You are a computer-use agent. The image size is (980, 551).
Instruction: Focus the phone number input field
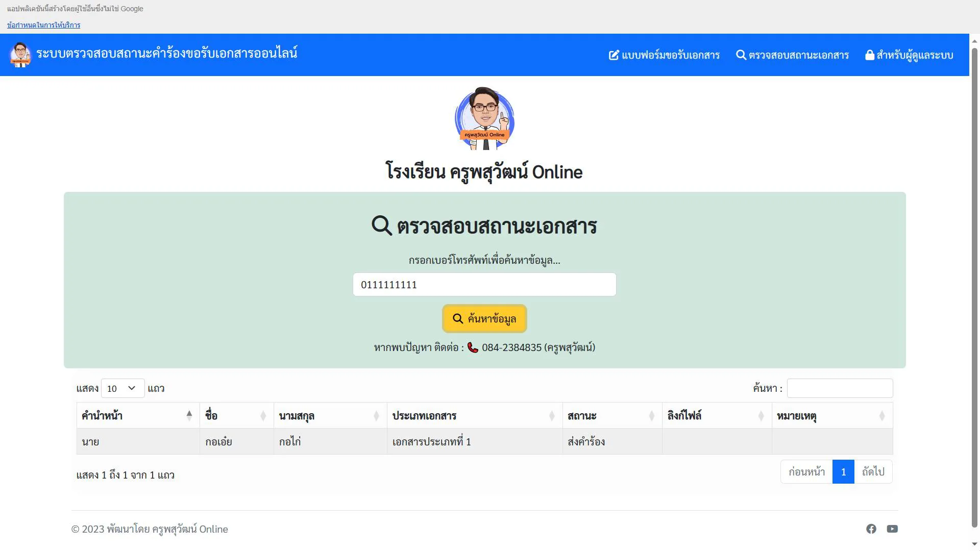(484, 285)
